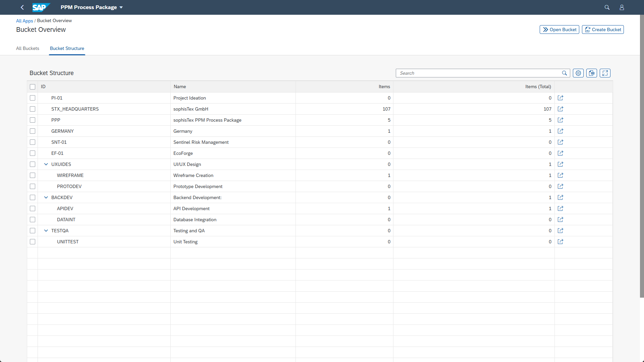Image resolution: width=644 pixels, height=362 pixels.
Task: Open table settings gear icon
Action: point(578,73)
